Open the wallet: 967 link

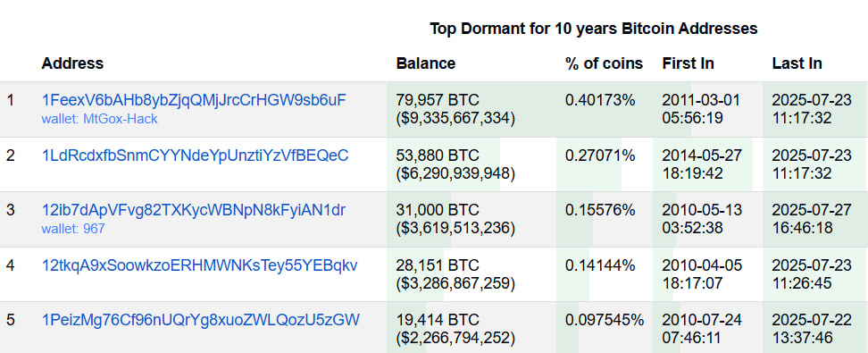pos(73,228)
